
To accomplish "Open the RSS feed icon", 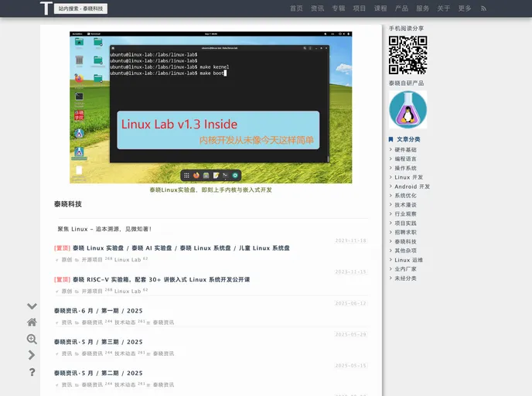I will coord(483,9).
